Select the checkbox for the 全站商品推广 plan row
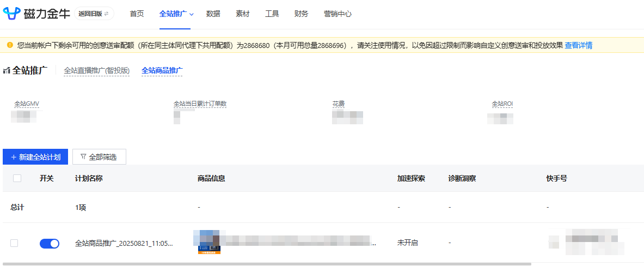 click(14, 243)
